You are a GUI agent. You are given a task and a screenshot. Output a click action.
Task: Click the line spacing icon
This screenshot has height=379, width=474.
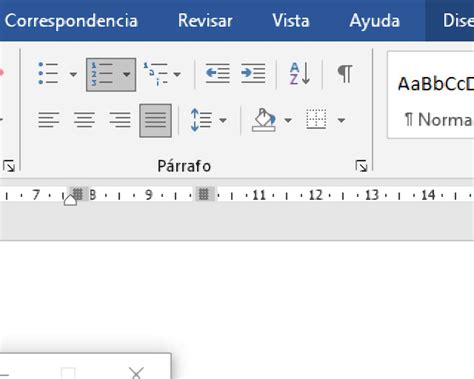pyautogui.click(x=201, y=120)
